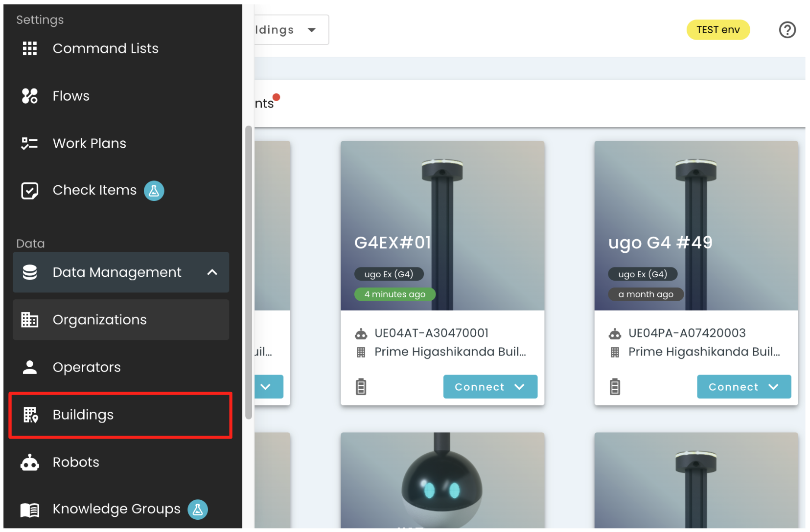810x532 pixels.
Task: Click 'ugo Ex (G4)' chip on ugo G4 #49 card
Action: [643, 274]
